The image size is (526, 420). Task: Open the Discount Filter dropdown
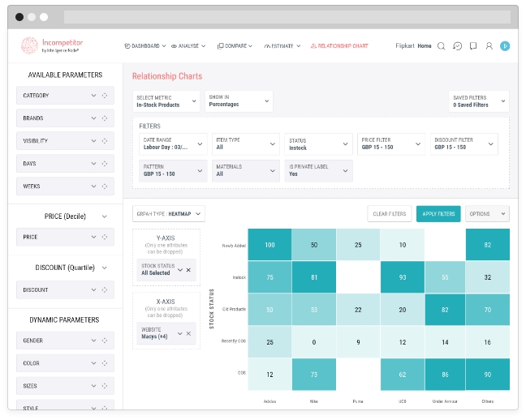pos(464,144)
